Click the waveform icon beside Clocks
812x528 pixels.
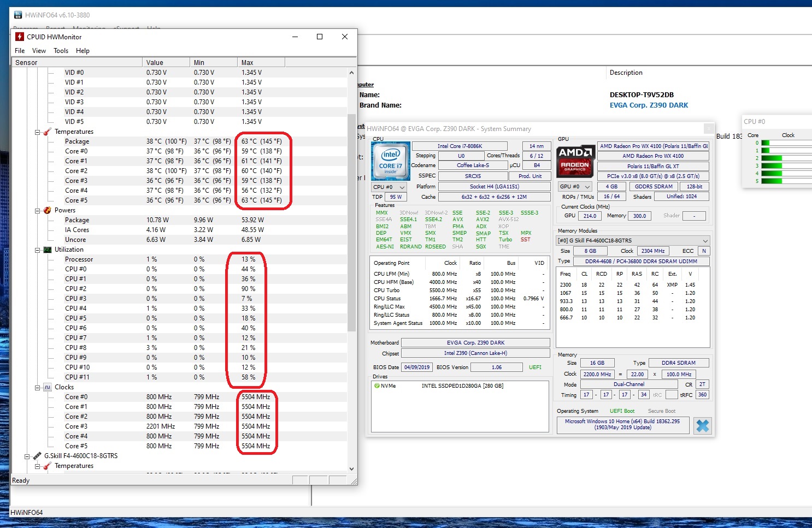(x=47, y=387)
